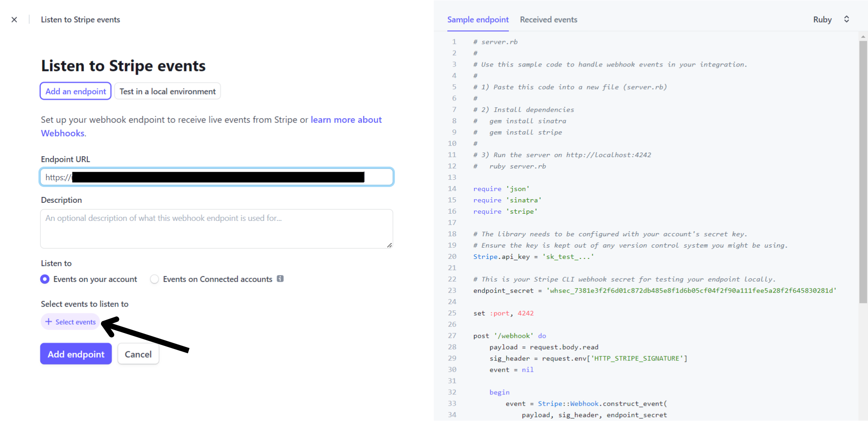Click the info icon beside Connected accounts
868x421 pixels.
[280, 279]
